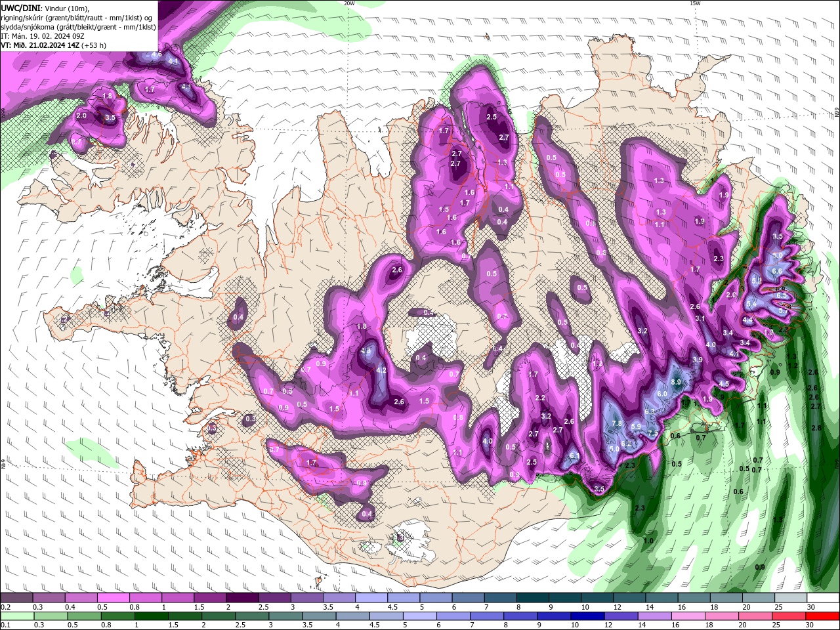Click the 5.4 snowfall value

(x=751, y=303)
